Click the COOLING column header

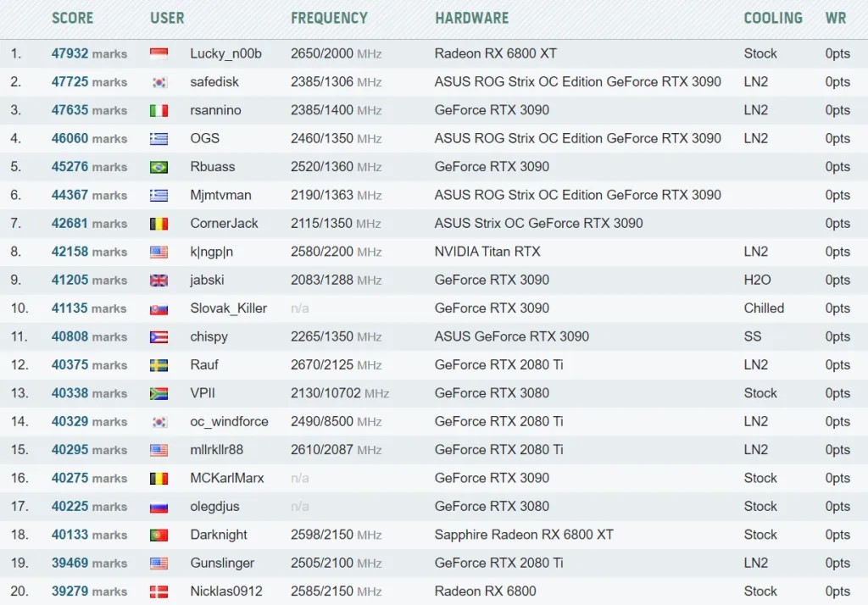(772, 18)
